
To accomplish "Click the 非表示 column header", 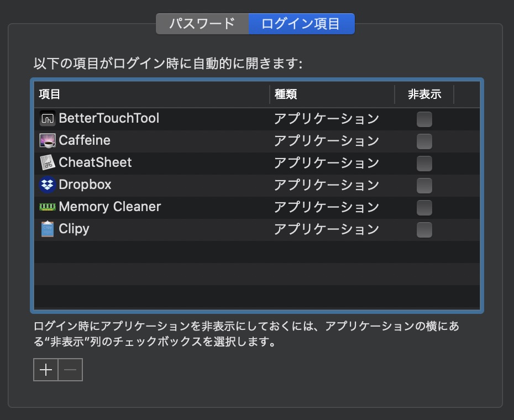I will click(x=424, y=95).
